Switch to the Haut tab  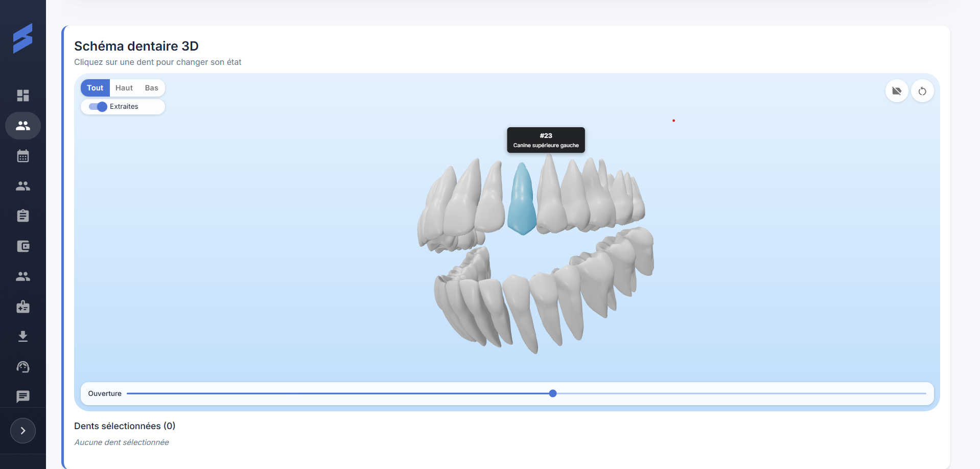tap(123, 87)
